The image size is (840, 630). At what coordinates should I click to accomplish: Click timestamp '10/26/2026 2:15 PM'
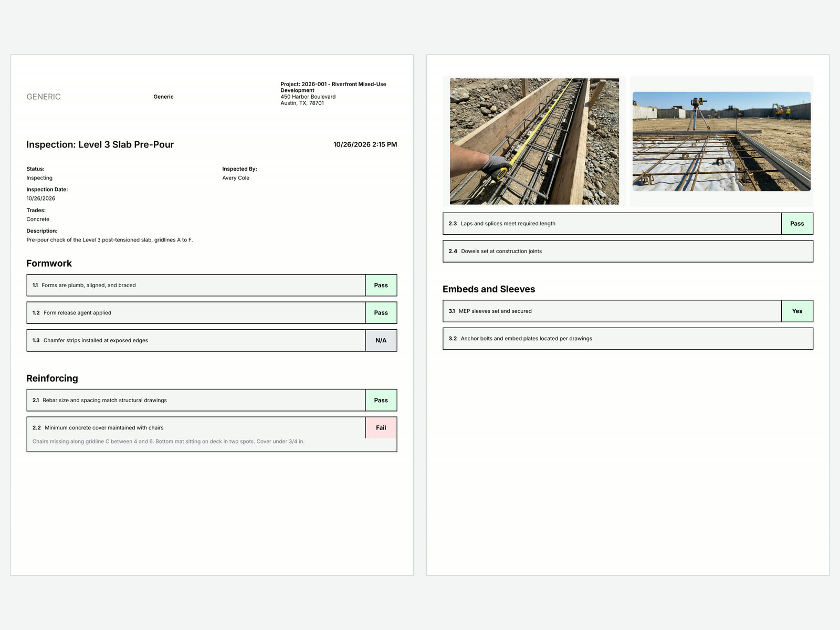pyautogui.click(x=365, y=144)
